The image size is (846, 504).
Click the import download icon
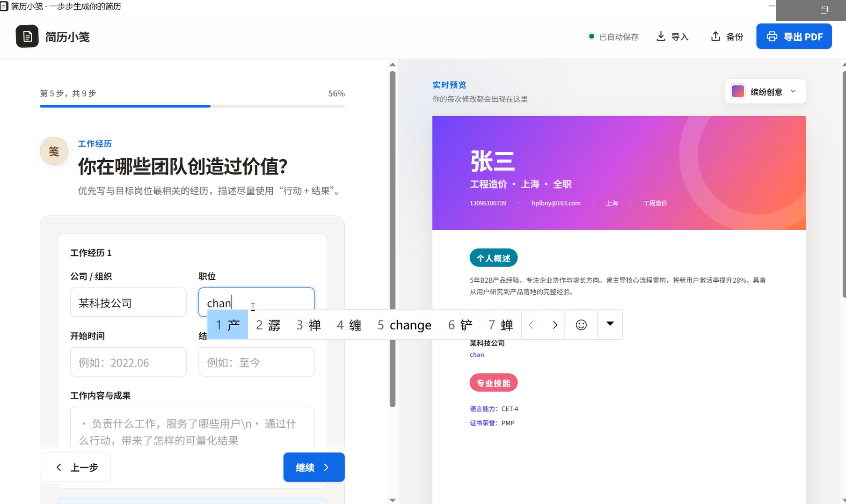[661, 36]
